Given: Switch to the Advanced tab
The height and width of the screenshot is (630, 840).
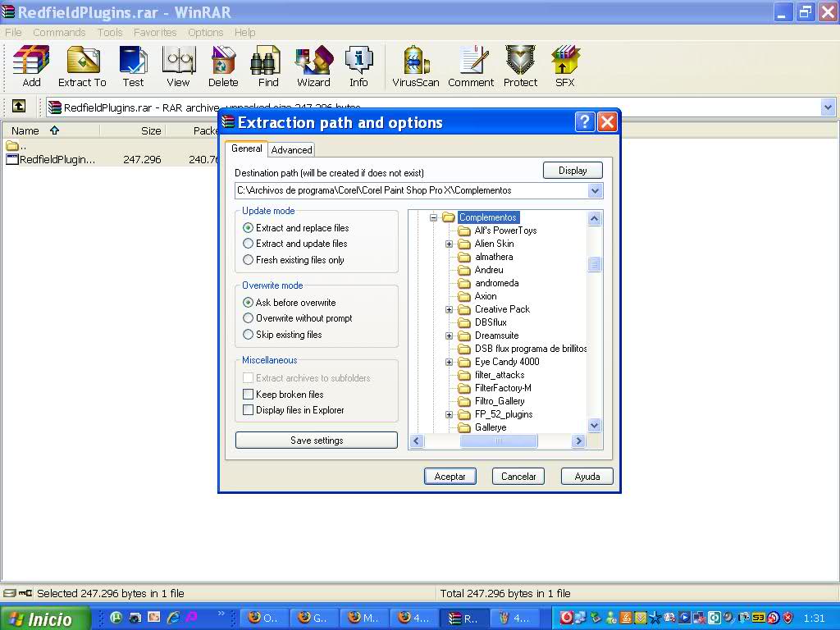Looking at the screenshot, I should click(x=291, y=150).
